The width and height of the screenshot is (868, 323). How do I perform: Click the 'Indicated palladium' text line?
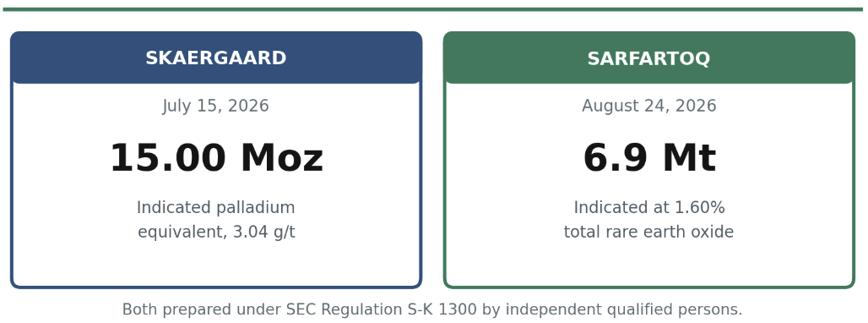coord(216,208)
